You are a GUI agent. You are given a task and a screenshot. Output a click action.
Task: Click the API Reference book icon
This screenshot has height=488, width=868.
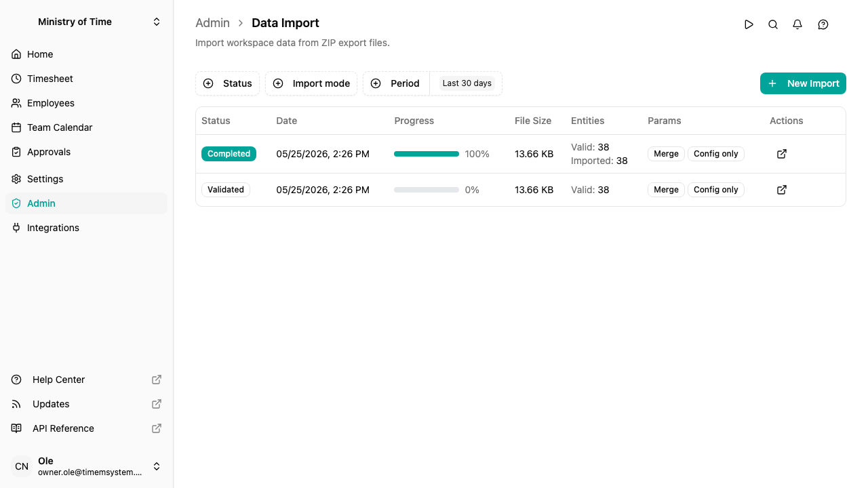(x=16, y=428)
